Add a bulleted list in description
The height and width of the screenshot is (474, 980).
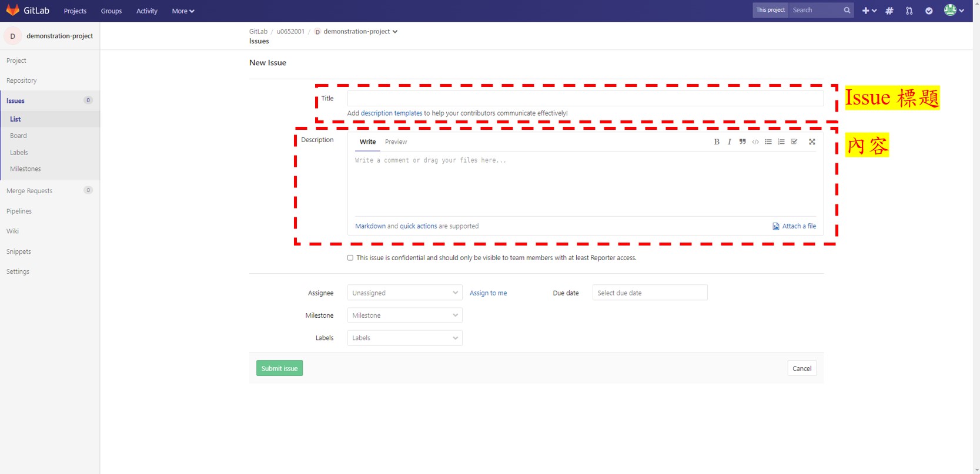click(768, 142)
